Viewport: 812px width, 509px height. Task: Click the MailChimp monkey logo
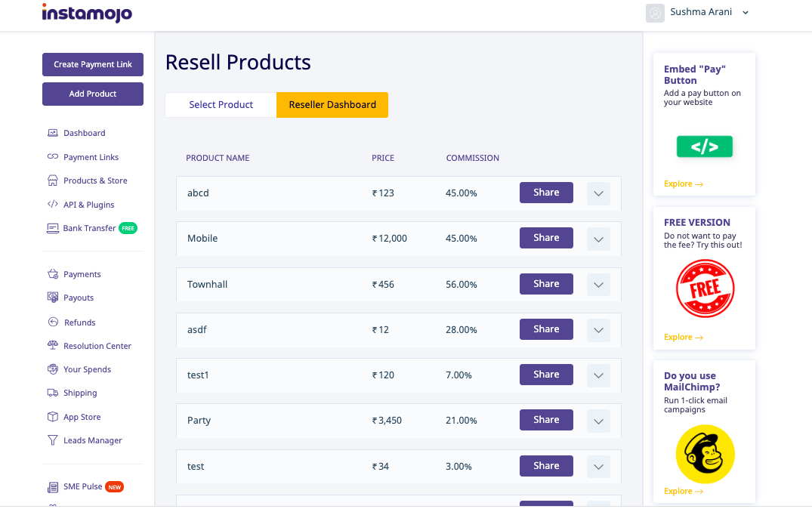coord(705,455)
